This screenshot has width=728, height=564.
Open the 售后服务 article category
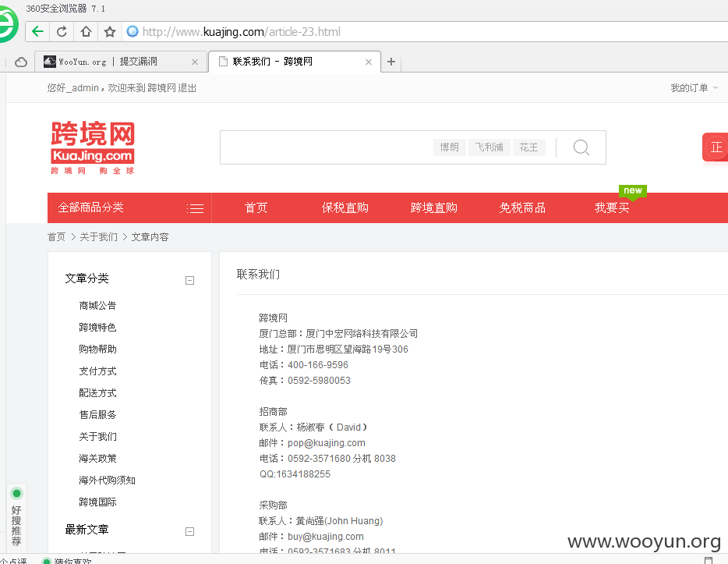(97, 414)
